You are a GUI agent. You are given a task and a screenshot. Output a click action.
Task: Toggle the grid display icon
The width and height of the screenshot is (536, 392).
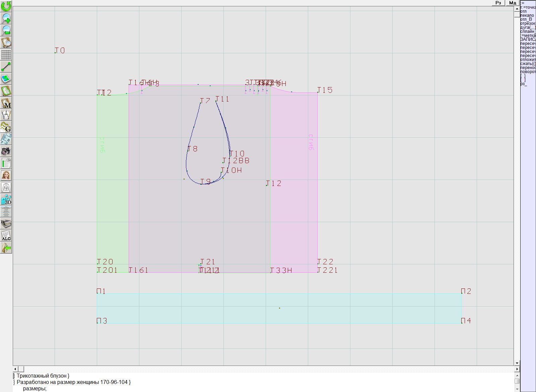coord(6,55)
